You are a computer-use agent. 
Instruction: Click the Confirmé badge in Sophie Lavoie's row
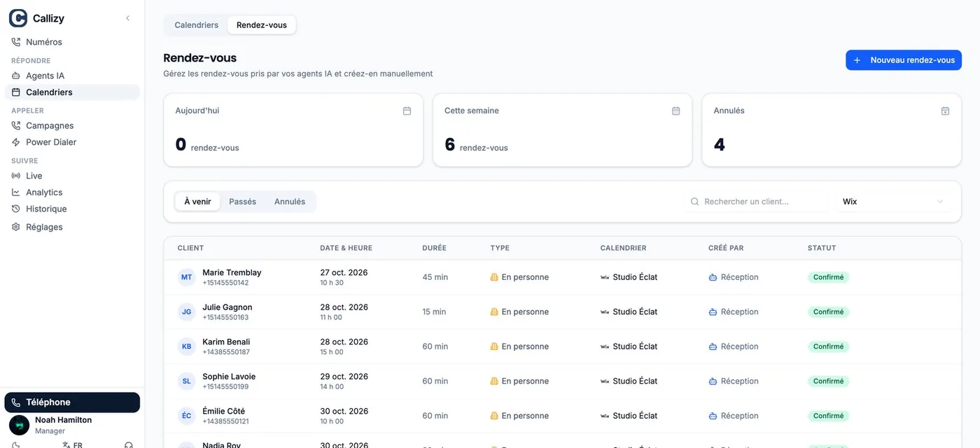tap(829, 381)
